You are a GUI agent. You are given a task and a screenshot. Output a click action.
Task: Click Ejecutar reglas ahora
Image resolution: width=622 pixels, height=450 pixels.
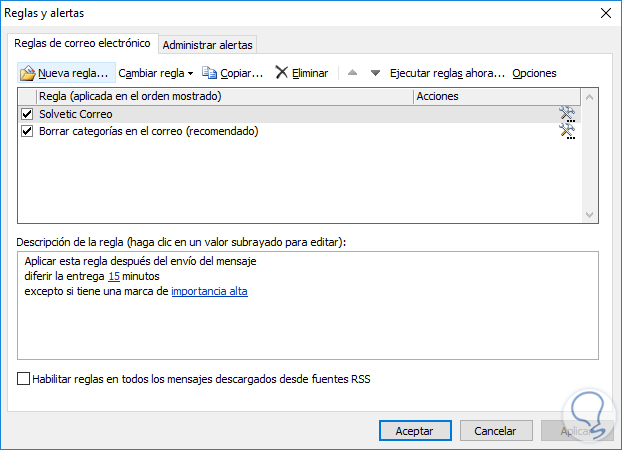(x=447, y=73)
